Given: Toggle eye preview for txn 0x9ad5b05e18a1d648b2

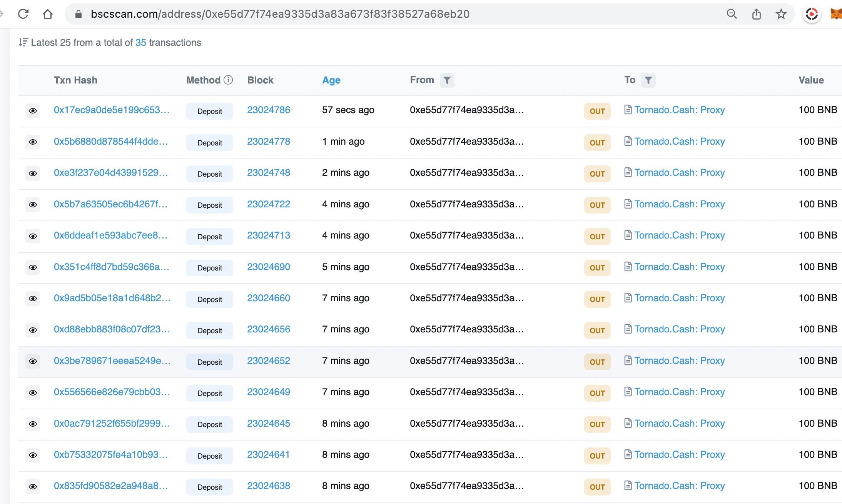Looking at the screenshot, I should (33, 299).
